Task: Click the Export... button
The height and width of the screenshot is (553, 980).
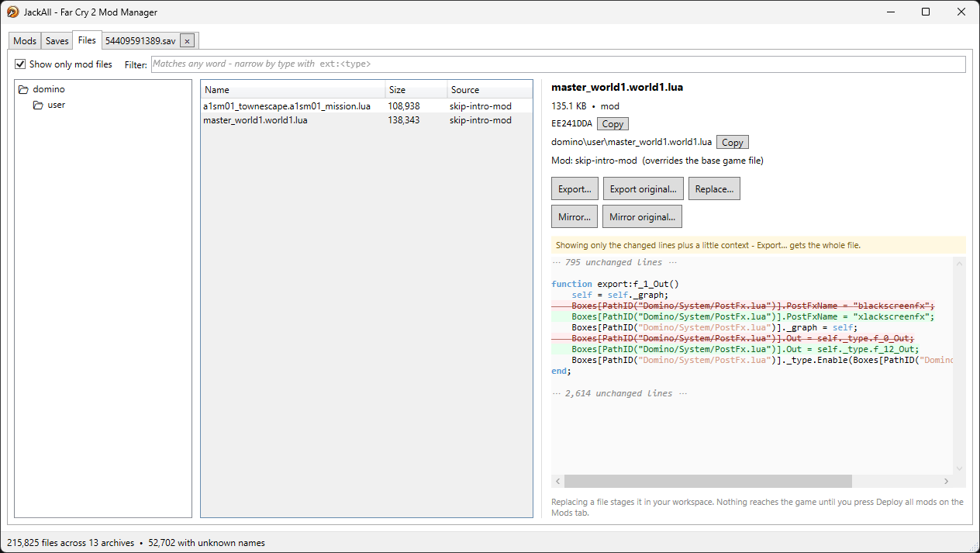Action: point(575,188)
